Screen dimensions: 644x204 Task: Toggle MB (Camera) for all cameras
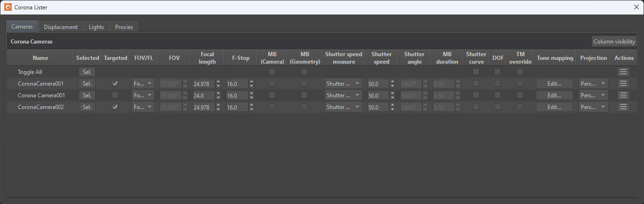click(x=272, y=72)
